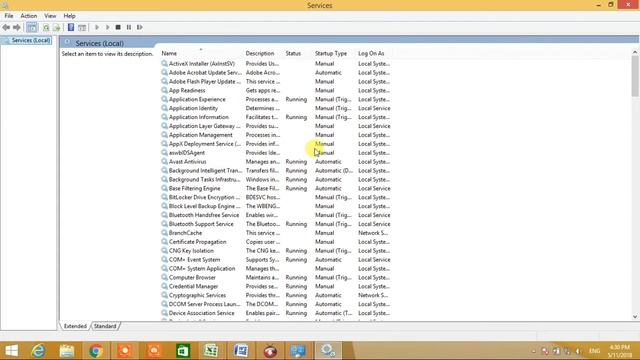Select the CNG Key Isolation service
The height and width of the screenshot is (360, 640).
click(x=276, y=251)
